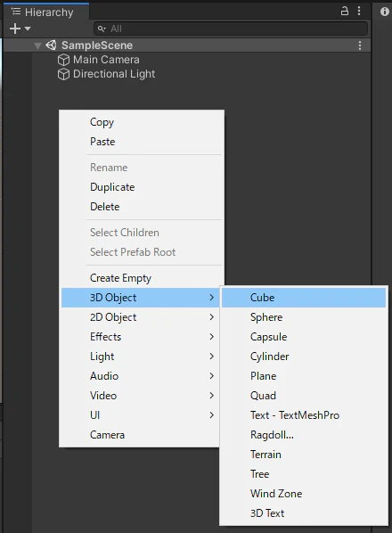Select the Directional Light object

click(x=114, y=75)
